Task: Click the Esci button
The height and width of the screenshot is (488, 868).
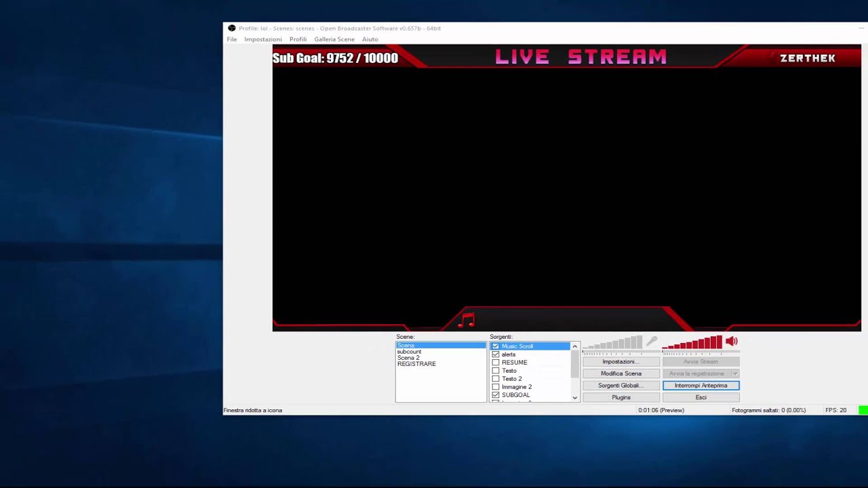Action: coord(701,398)
